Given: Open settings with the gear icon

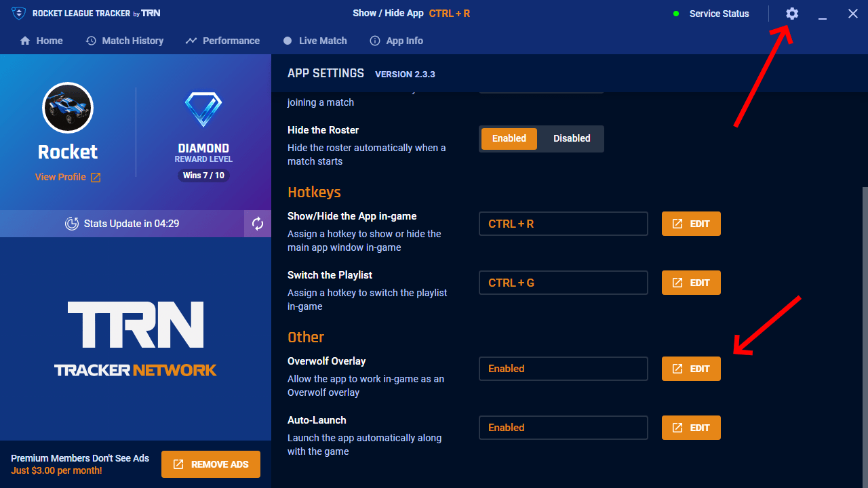Looking at the screenshot, I should (792, 14).
